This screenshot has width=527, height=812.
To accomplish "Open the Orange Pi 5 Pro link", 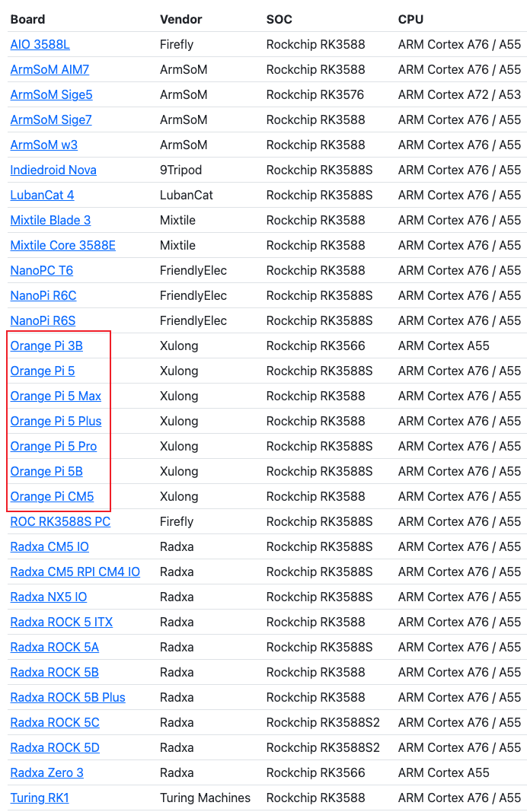I will click(x=53, y=447).
